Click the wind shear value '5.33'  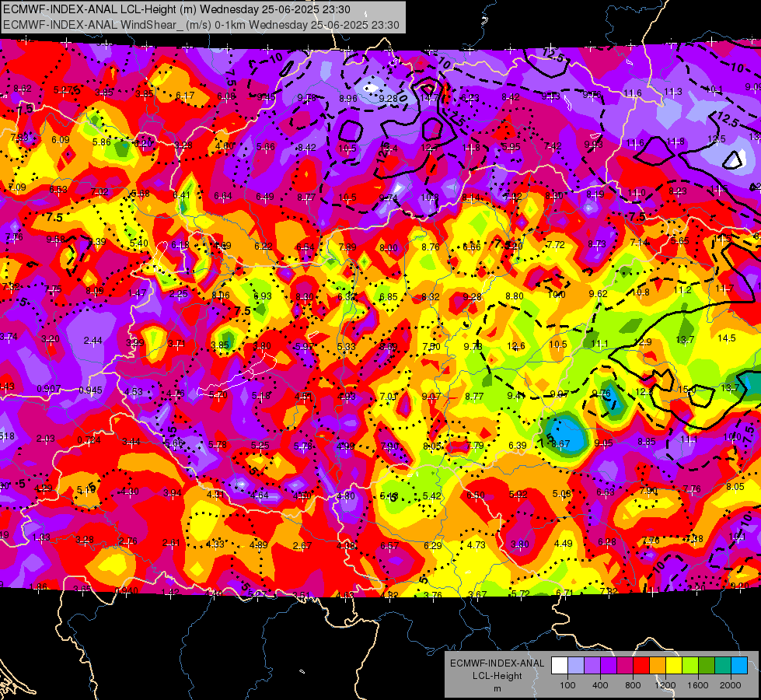(x=346, y=347)
